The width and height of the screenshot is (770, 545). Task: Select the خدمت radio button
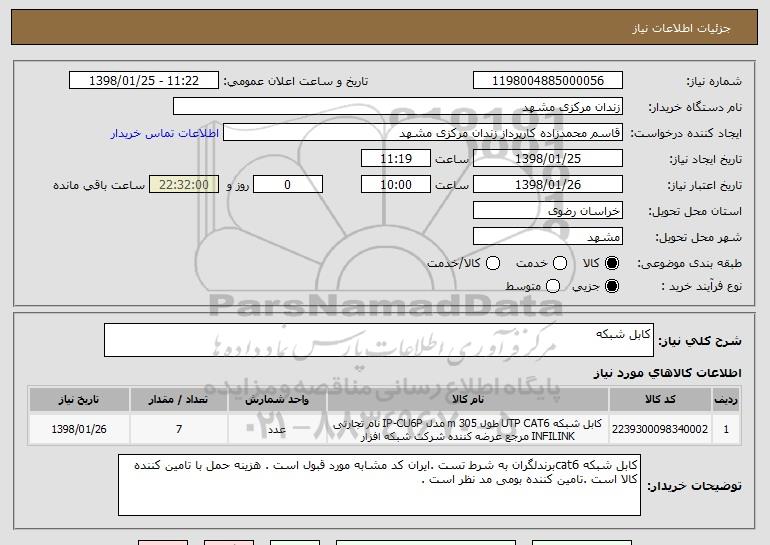click(560, 263)
